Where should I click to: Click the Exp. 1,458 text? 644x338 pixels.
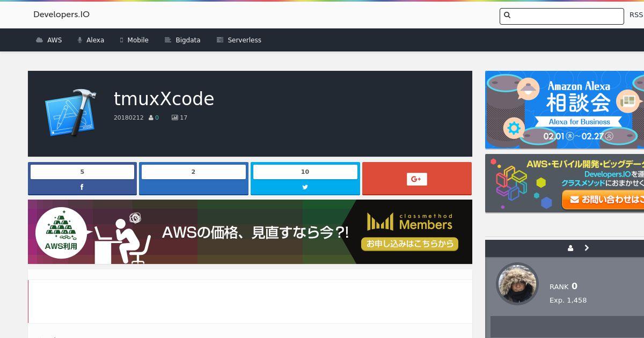pos(568,300)
